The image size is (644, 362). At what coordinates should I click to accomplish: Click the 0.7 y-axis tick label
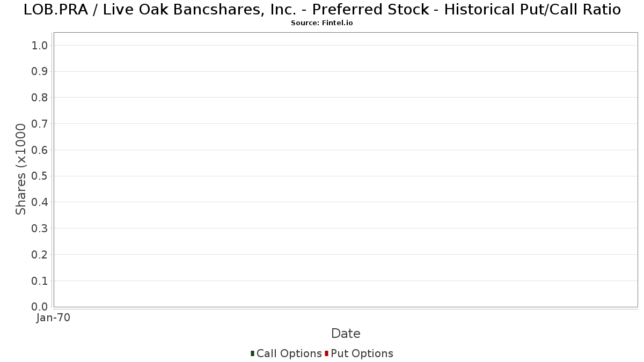(x=40, y=124)
